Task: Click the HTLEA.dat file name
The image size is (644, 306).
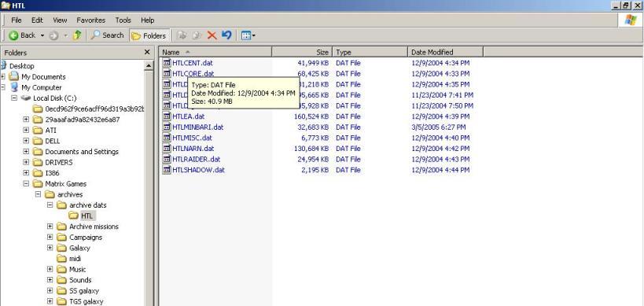Action: point(189,116)
